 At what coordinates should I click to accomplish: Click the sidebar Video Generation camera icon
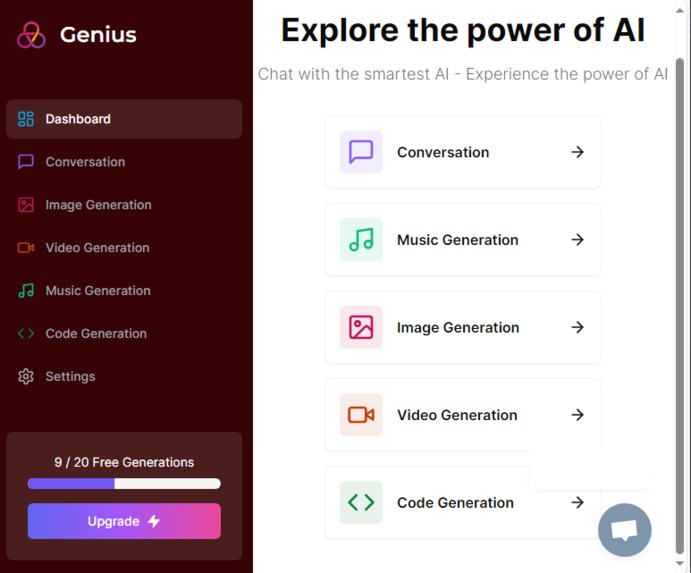click(26, 248)
